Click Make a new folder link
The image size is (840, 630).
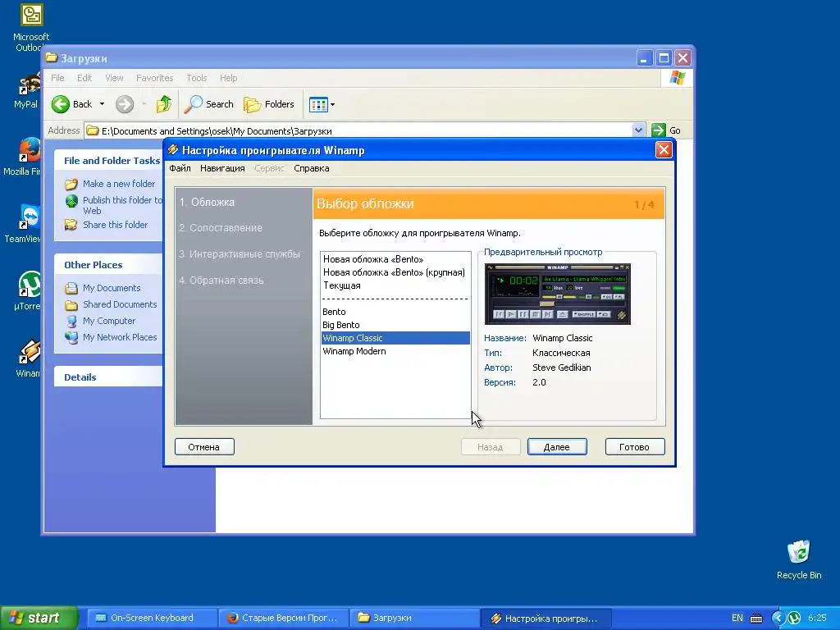point(118,184)
